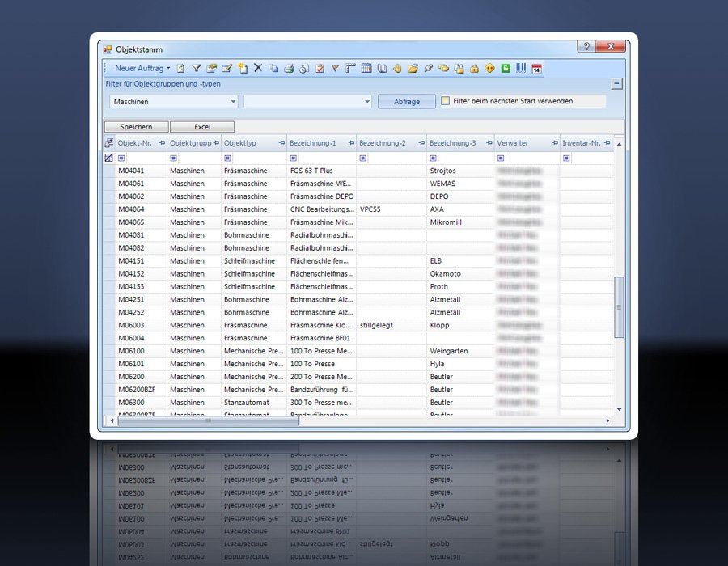Open filter operator for Bezeichnung-3 column
This screenshot has width=728, height=566.
434,158
